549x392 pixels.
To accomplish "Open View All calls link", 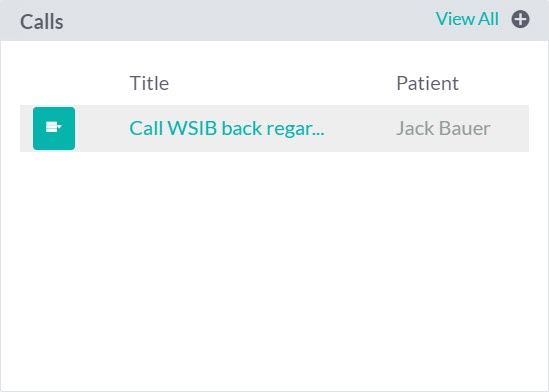I will pos(467,19).
